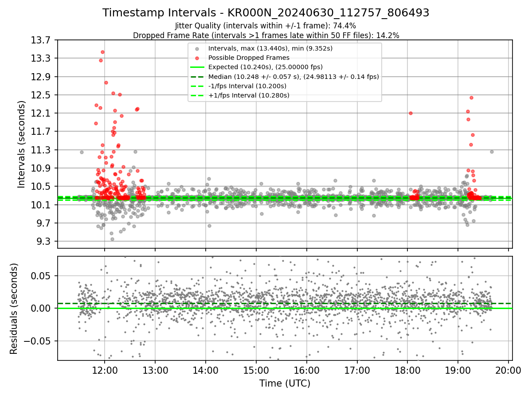Select the 'Jitter Quality' subtitle line
This screenshot has height=399, width=532.
click(266, 26)
